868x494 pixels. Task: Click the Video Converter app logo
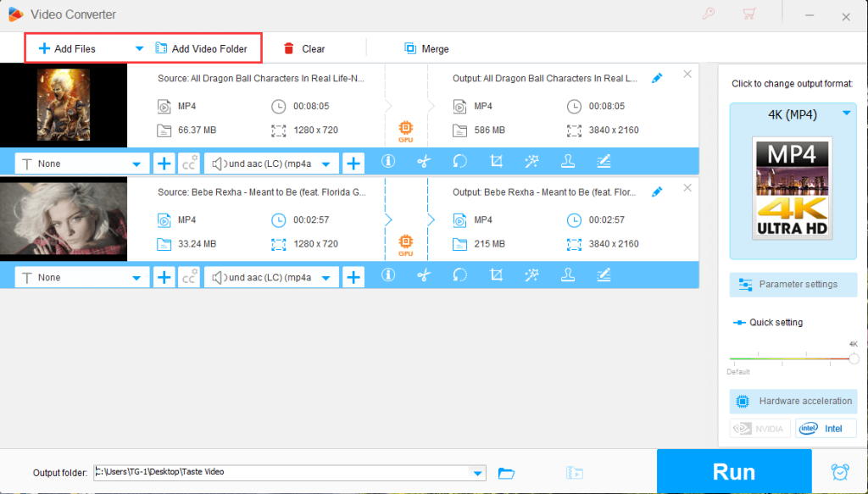coord(15,14)
